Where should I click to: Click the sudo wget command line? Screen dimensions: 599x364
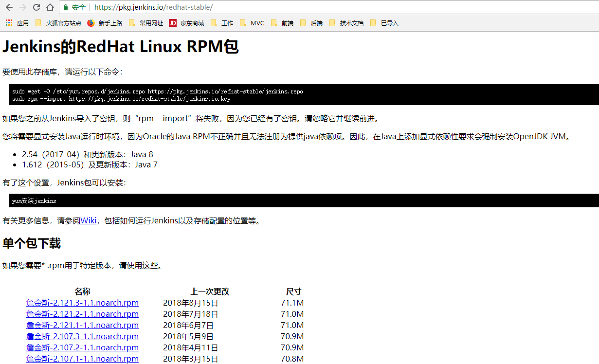click(x=158, y=91)
